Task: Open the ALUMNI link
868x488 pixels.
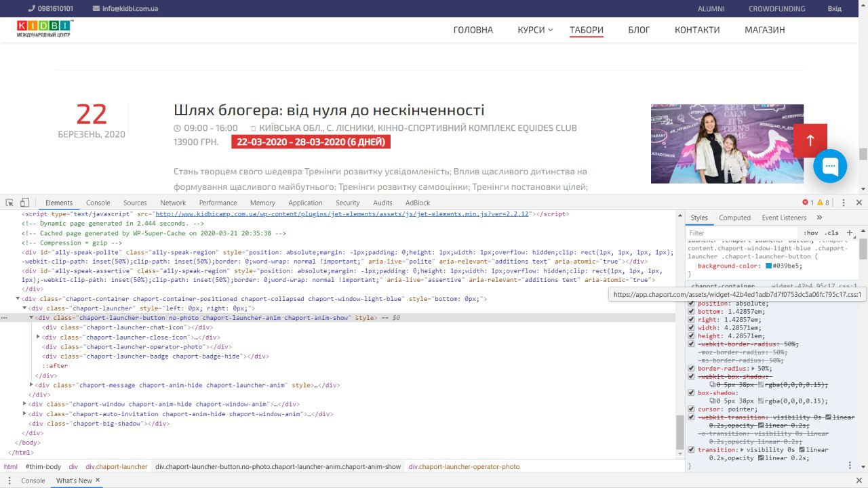Action: [711, 9]
